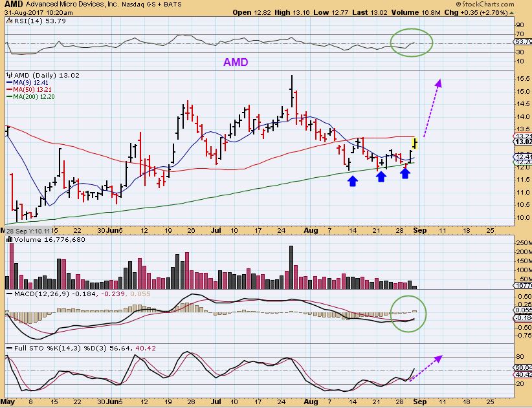
Task: Click the 'MA(9) 12.41' legend entry
Action: click(x=30, y=83)
